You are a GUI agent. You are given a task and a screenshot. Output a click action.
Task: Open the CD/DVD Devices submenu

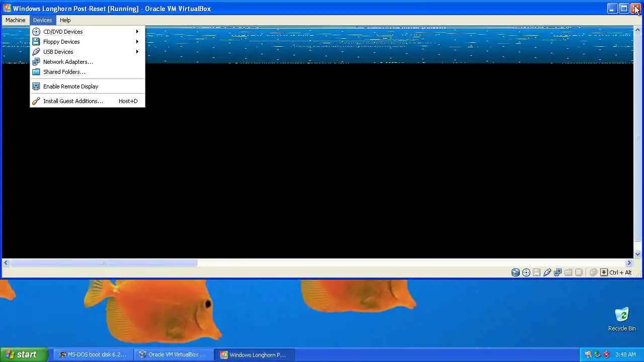(x=87, y=32)
